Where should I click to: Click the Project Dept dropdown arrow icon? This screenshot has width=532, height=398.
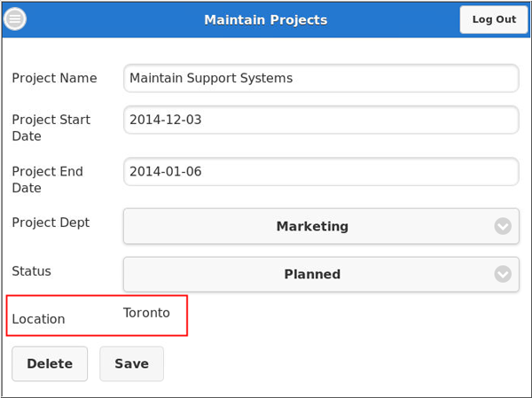503,226
